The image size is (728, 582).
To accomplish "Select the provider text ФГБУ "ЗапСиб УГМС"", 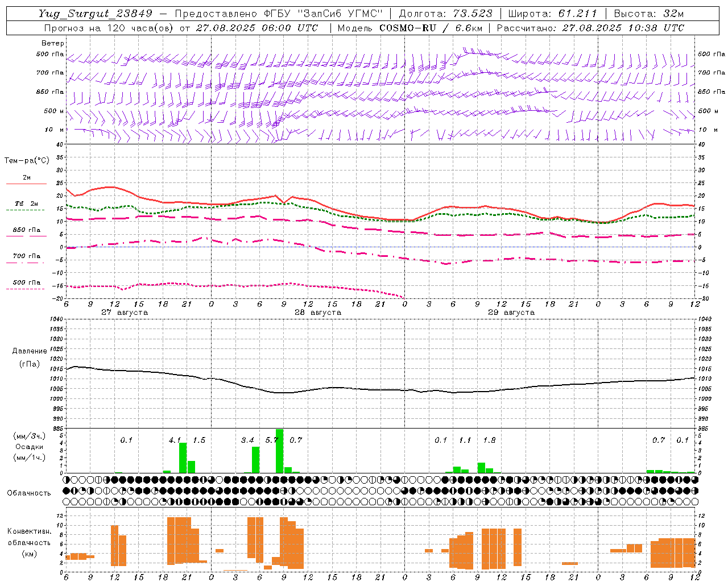I will click(323, 14).
